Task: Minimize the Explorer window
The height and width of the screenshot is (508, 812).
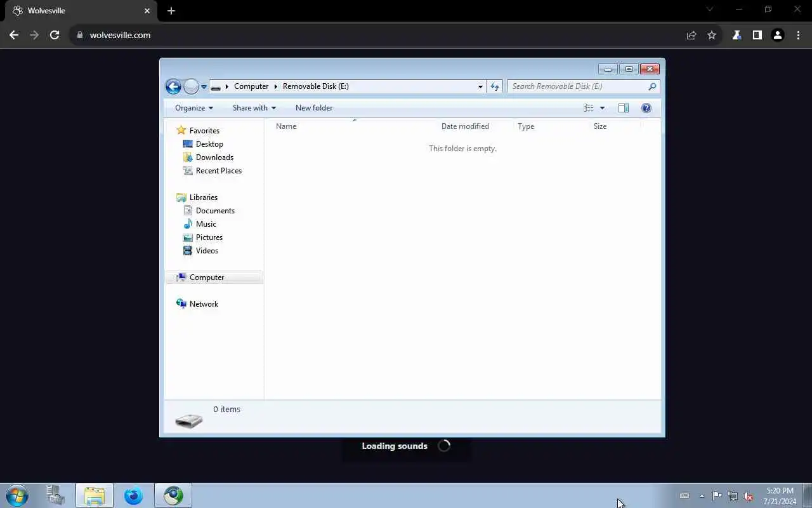Action: pyautogui.click(x=608, y=69)
